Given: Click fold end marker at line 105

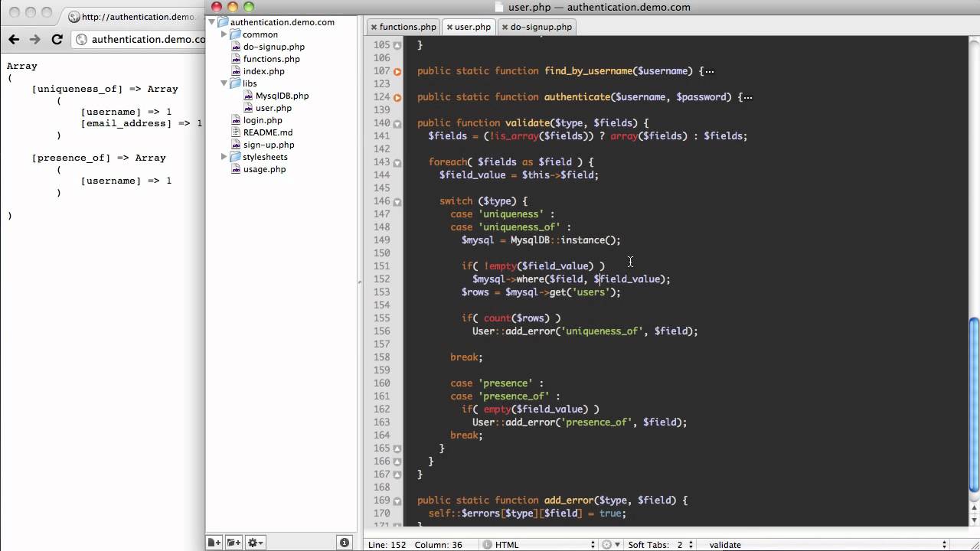Looking at the screenshot, I should pyautogui.click(x=397, y=45).
